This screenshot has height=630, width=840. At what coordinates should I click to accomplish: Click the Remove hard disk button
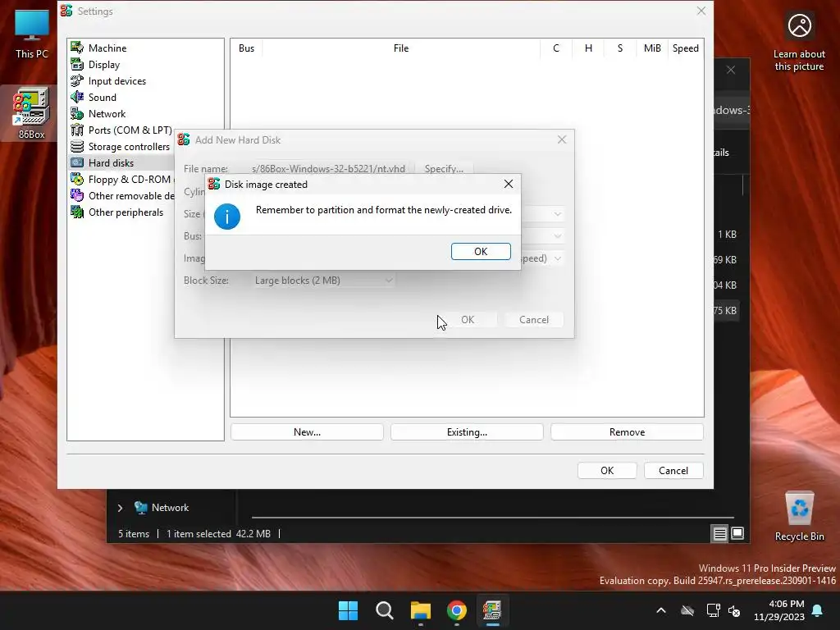627,431
